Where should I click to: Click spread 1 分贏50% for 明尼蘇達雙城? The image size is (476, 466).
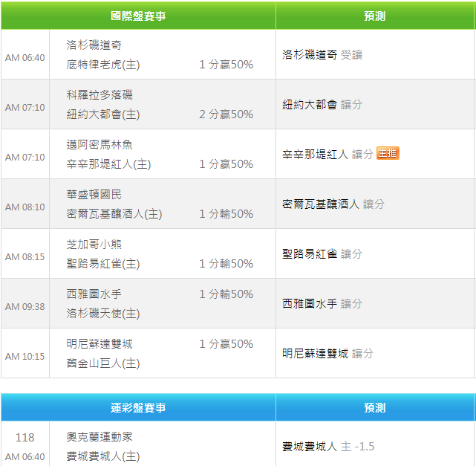point(226,344)
